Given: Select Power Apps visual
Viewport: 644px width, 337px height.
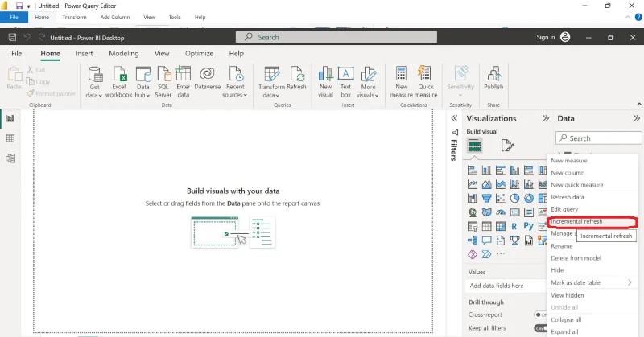Looking at the screenshot, I should click(x=473, y=254).
